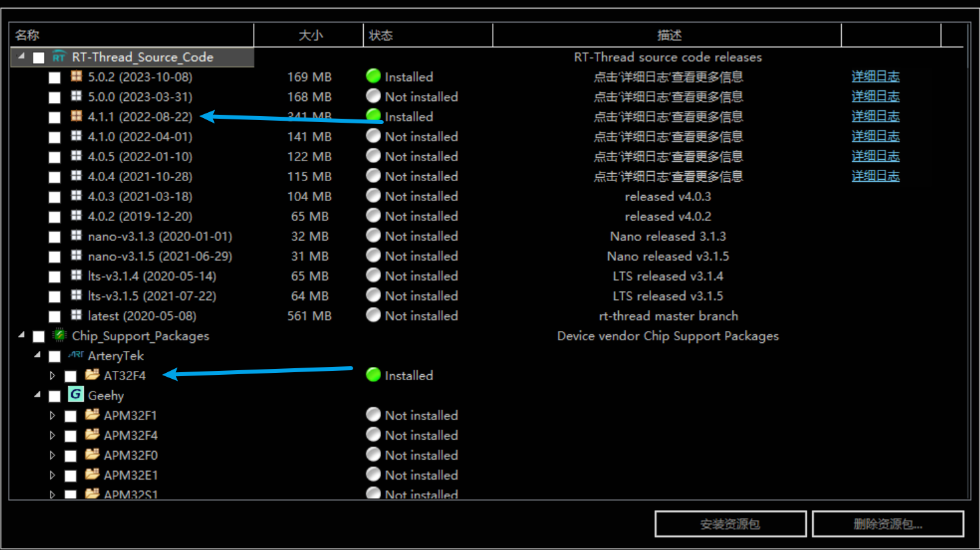Click the 'released v4.0.2' description

click(x=668, y=216)
